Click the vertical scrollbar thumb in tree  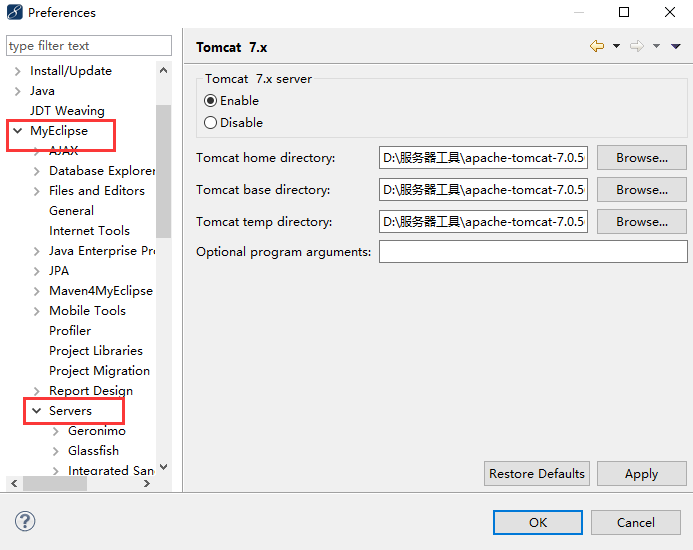click(164, 171)
